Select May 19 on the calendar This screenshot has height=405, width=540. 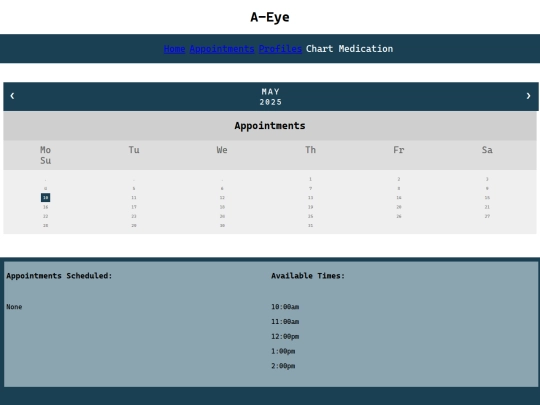(x=310, y=207)
